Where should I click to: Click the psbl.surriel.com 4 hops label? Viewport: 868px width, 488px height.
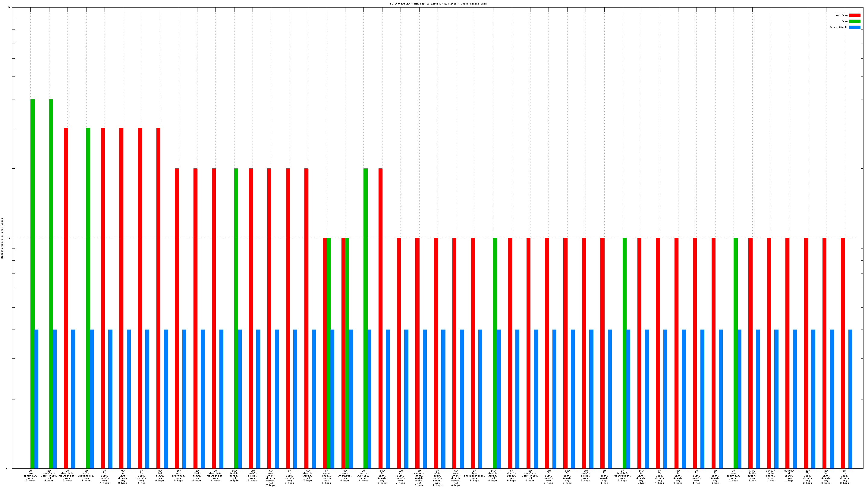363,476
